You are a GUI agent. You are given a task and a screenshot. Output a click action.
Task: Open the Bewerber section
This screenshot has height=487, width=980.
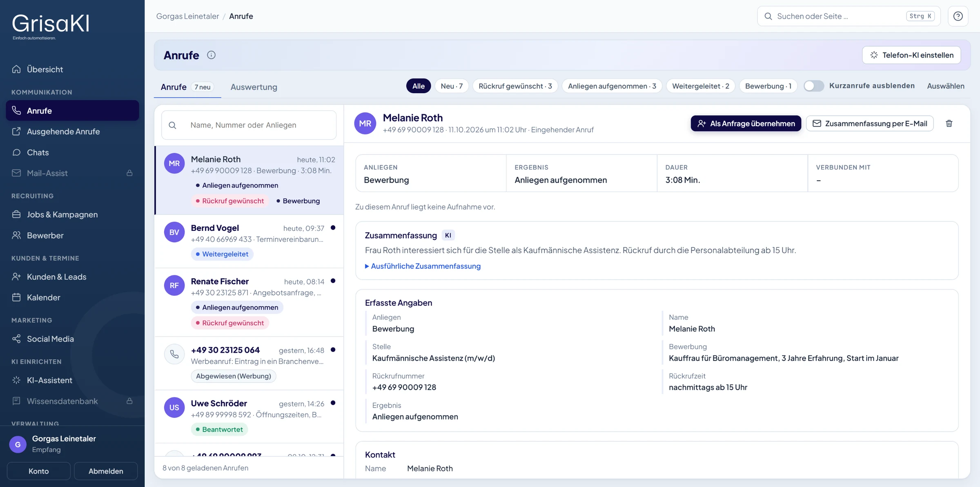click(72, 235)
